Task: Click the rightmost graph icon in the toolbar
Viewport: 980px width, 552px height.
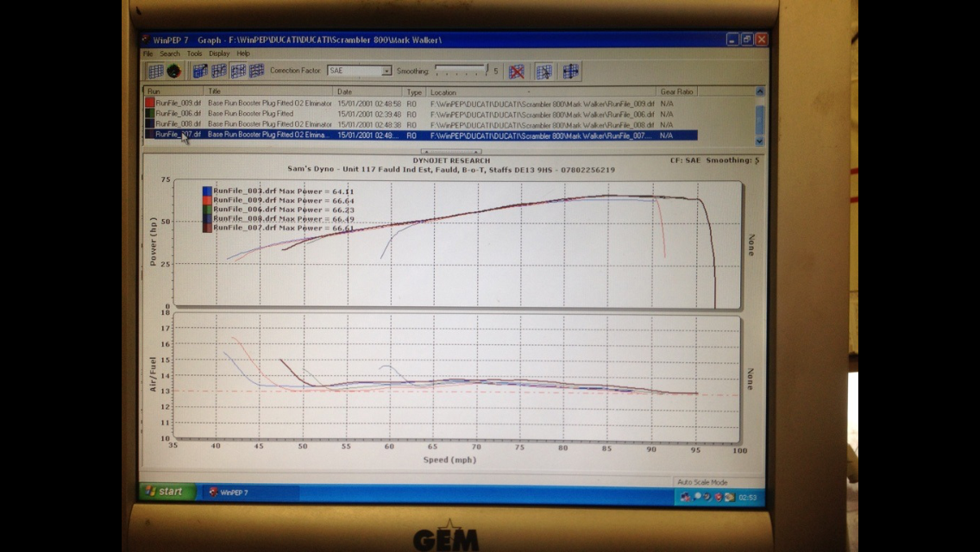Action: point(571,72)
